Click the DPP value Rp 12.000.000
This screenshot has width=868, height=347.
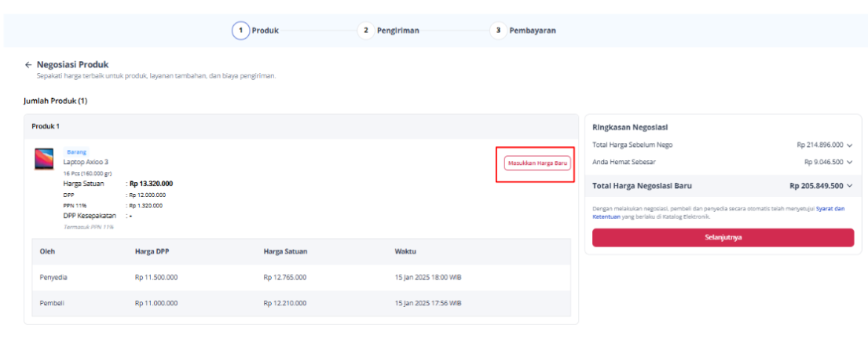click(x=147, y=195)
